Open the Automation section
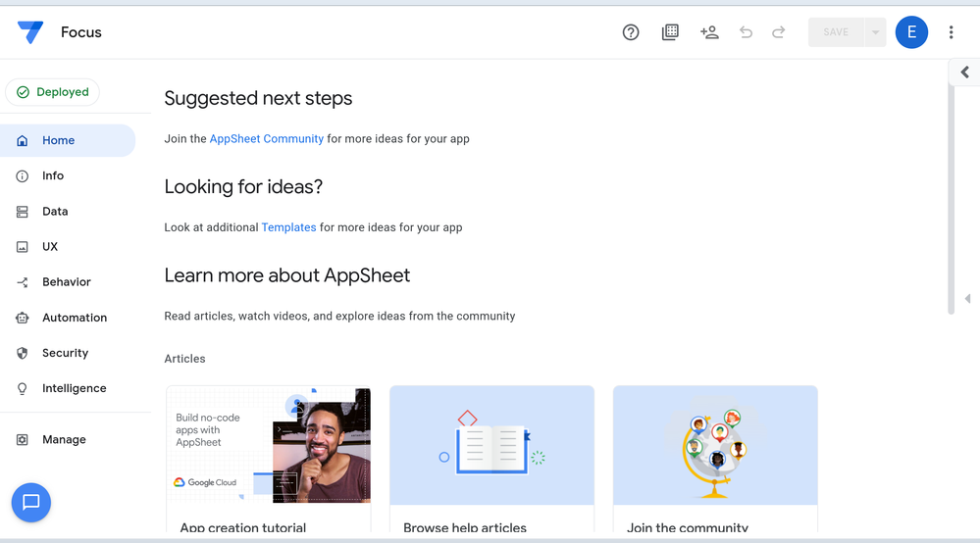Screen dimensions: 980x543 tap(68, 318)
